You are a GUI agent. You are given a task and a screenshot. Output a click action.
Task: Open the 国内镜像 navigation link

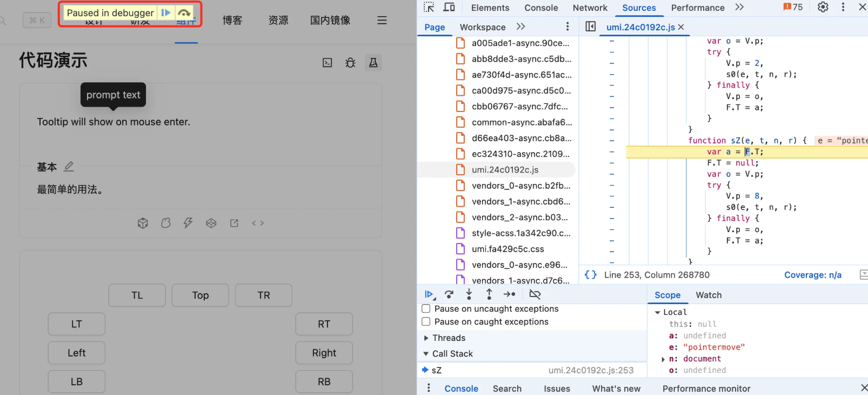330,20
